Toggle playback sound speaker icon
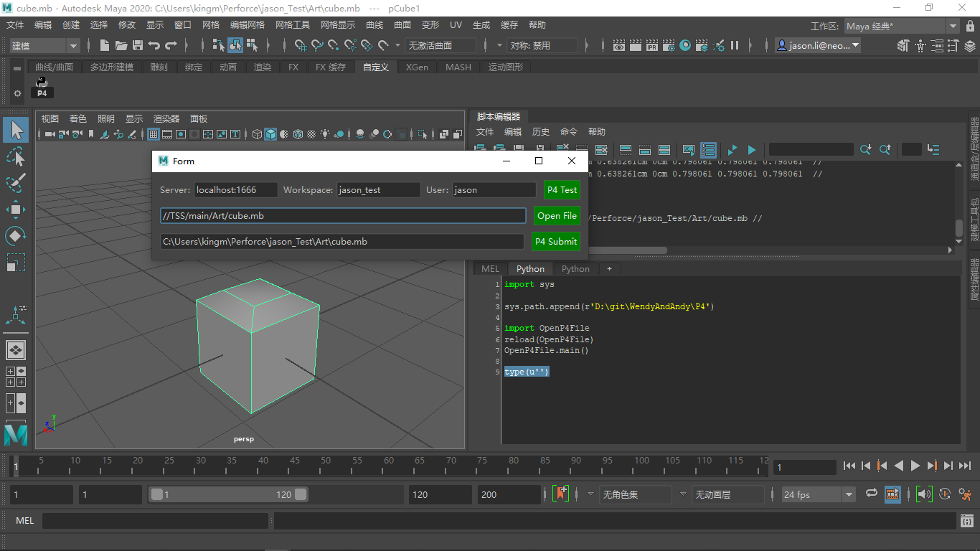Screen dimensions: 980x551 pos(924,494)
